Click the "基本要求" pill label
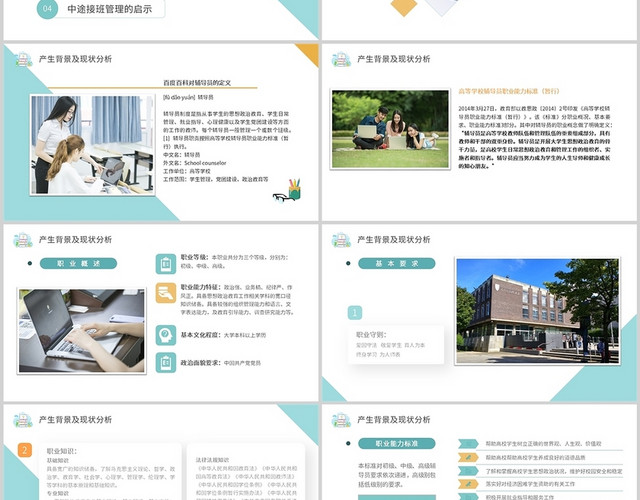The height and width of the screenshot is (500, 640). click(397, 263)
